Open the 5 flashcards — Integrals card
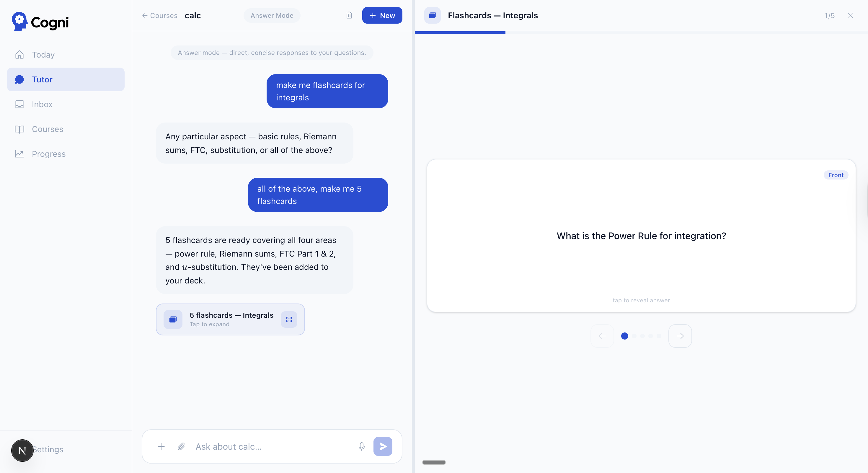This screenshot has width=868, height=473. coord(230,319)
